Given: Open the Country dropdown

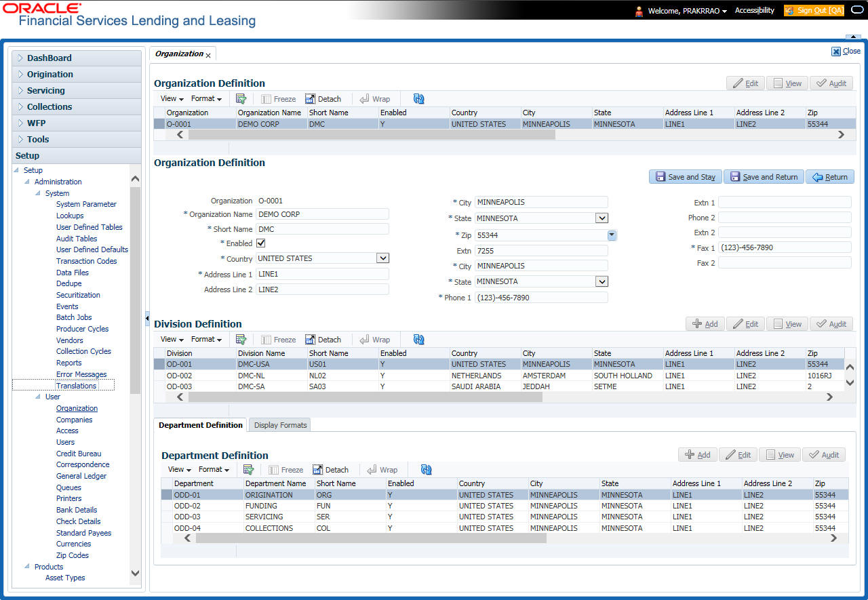Looking at the screenshot, I should [x=382, y=258].
